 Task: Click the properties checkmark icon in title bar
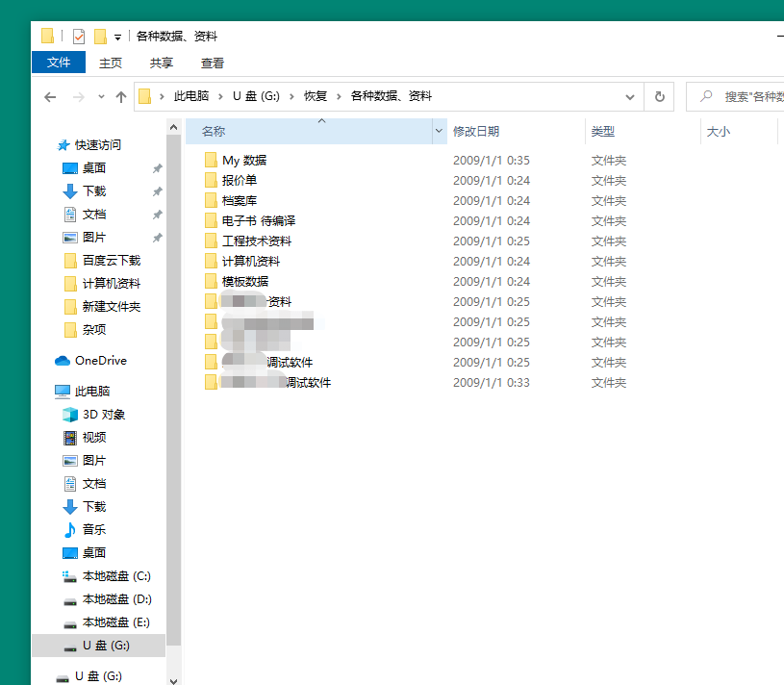coord(79,37)
